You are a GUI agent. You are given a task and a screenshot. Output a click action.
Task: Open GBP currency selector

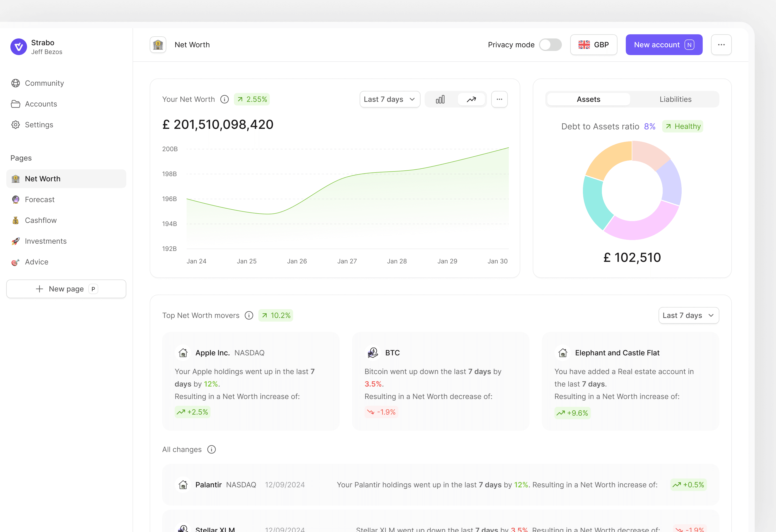pos(593,45)
